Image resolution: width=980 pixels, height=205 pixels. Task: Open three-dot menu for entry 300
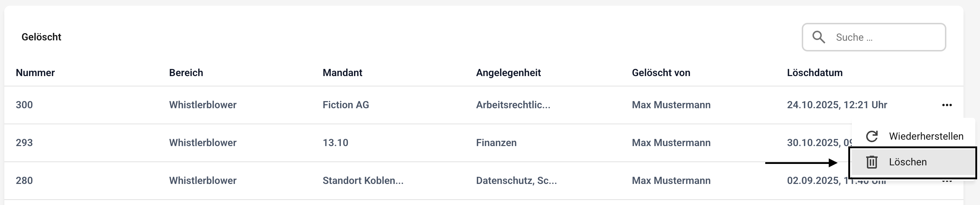(946, 105)
